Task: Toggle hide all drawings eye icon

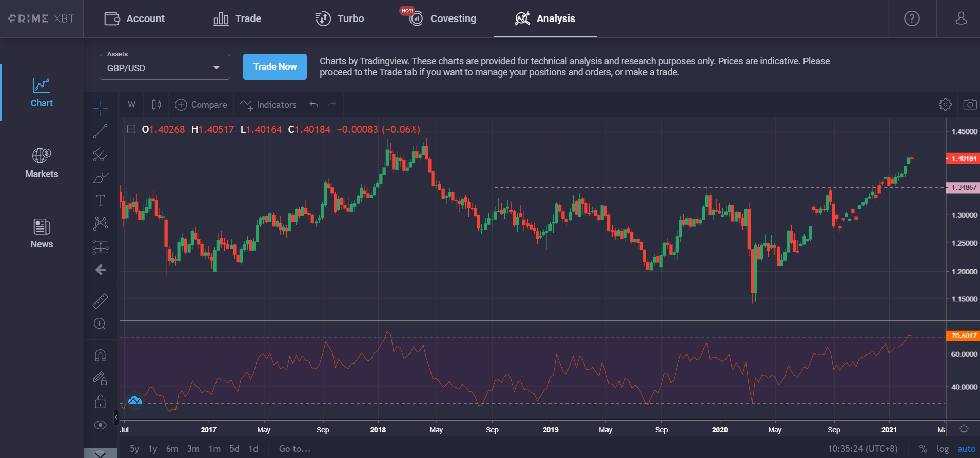Action: pyautogui.click(x=101, y=425)
